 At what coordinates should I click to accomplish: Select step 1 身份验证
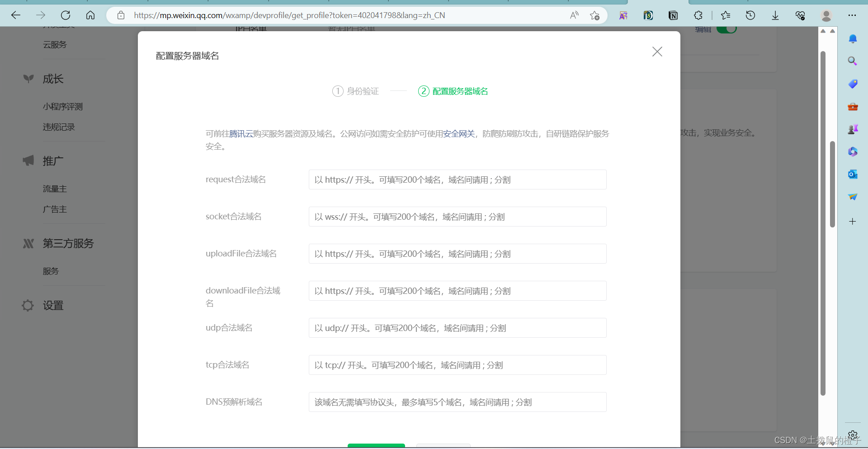tap(355, 91)
